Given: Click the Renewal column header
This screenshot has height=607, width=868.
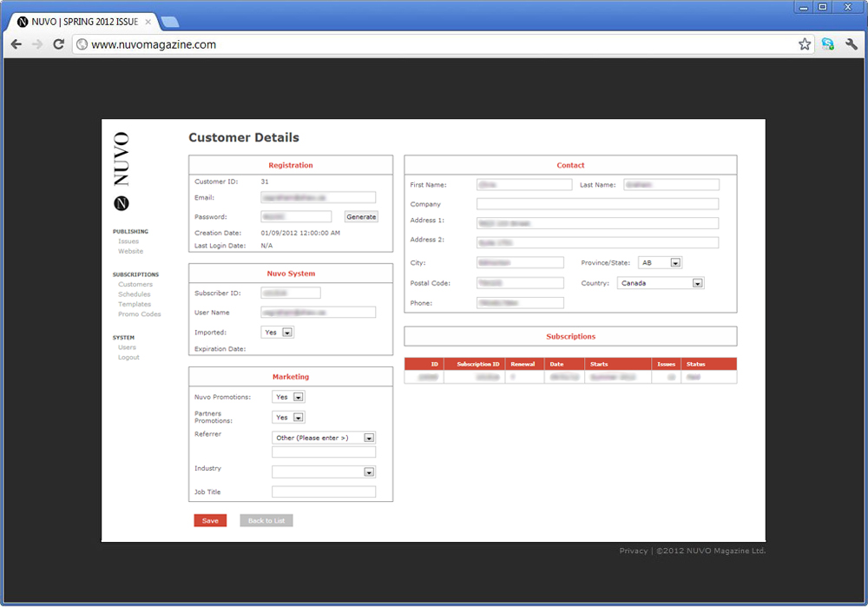Looking at the screenshot, I should click(x=525, y=365).
